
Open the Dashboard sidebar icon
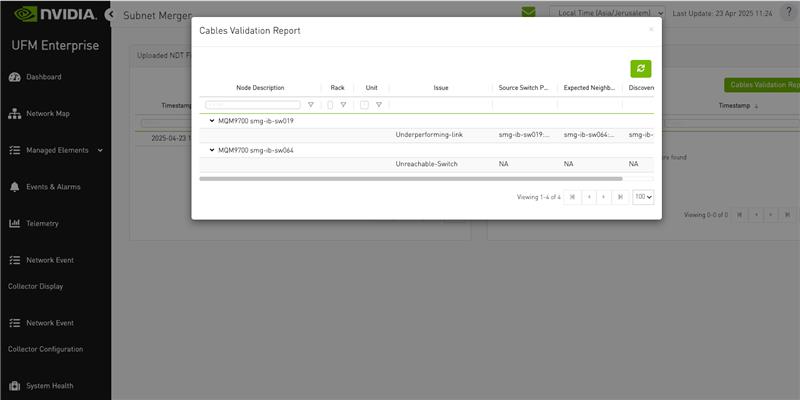15,77
